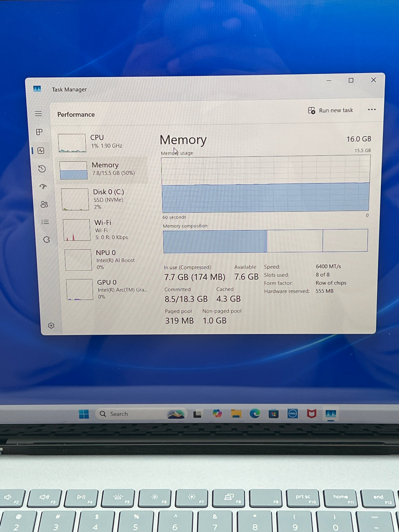Click the taskbar Search box

(141, 414)
